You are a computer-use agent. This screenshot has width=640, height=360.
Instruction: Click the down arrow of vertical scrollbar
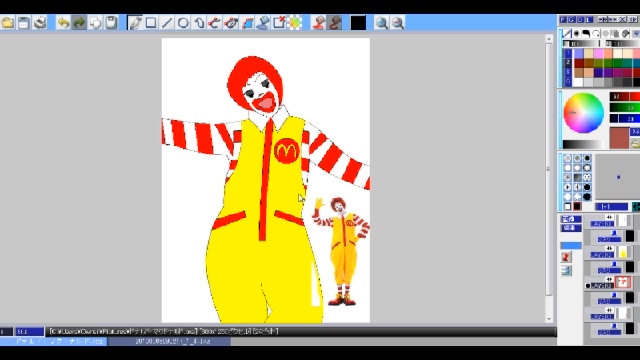pyautogui.click(x=549, y=319)
